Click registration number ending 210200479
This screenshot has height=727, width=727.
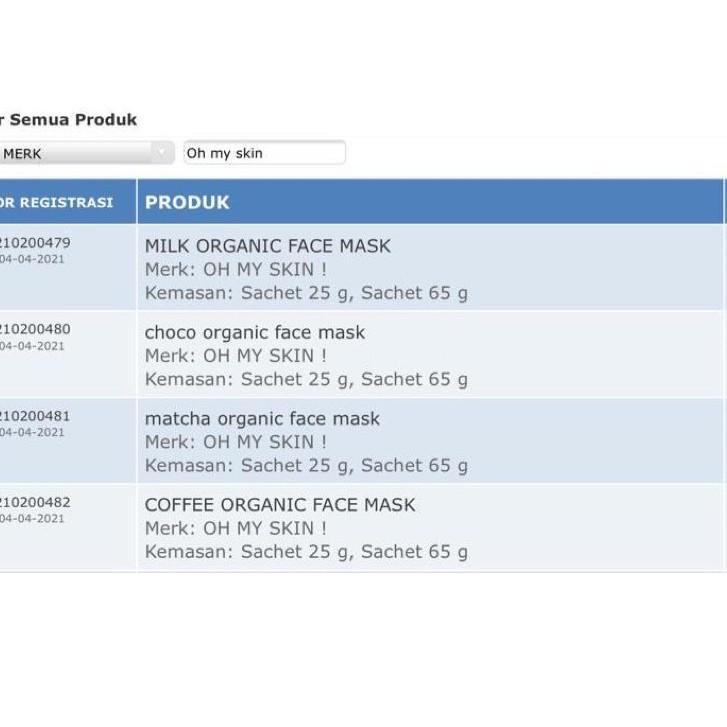point(36,242)
